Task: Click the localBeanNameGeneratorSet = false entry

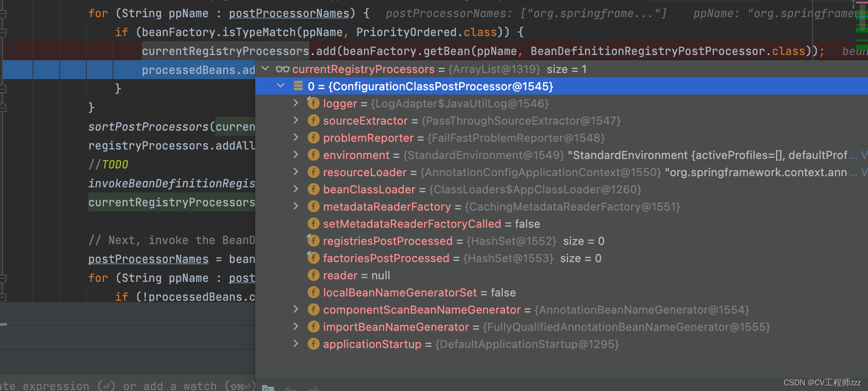Action: [419, 293]
